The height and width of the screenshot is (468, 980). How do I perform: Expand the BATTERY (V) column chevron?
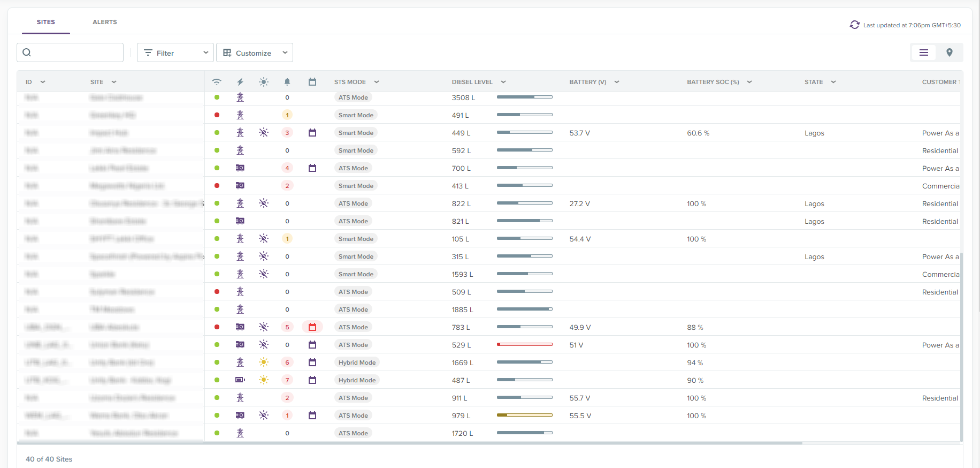coord(617,82)
